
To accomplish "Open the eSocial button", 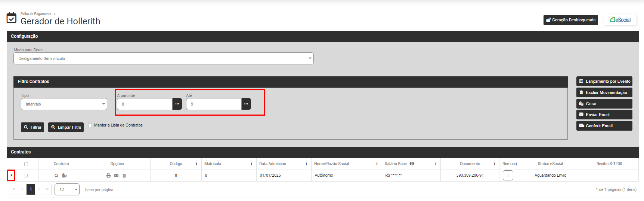I will pyautogui.click(x=620, y=20).
